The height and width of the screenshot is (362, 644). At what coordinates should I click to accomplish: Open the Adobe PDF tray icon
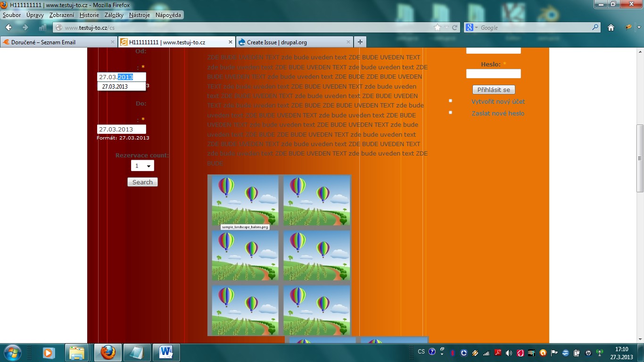497,353
